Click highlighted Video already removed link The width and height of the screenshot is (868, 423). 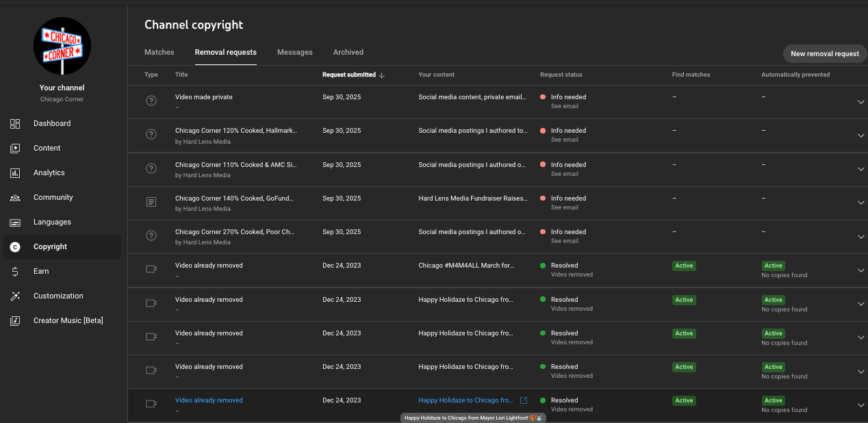pyautogui.click(x=209, y=400)
